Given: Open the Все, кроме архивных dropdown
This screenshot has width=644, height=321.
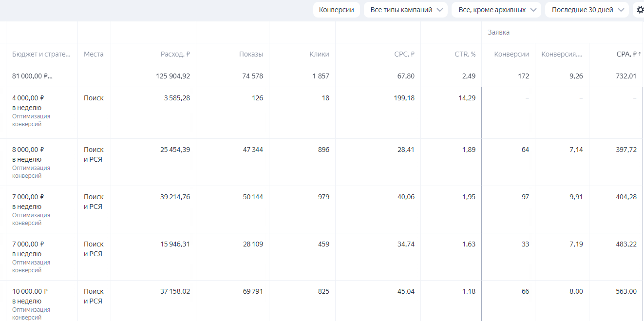Looking at the screenshot, I should [496, 10].
